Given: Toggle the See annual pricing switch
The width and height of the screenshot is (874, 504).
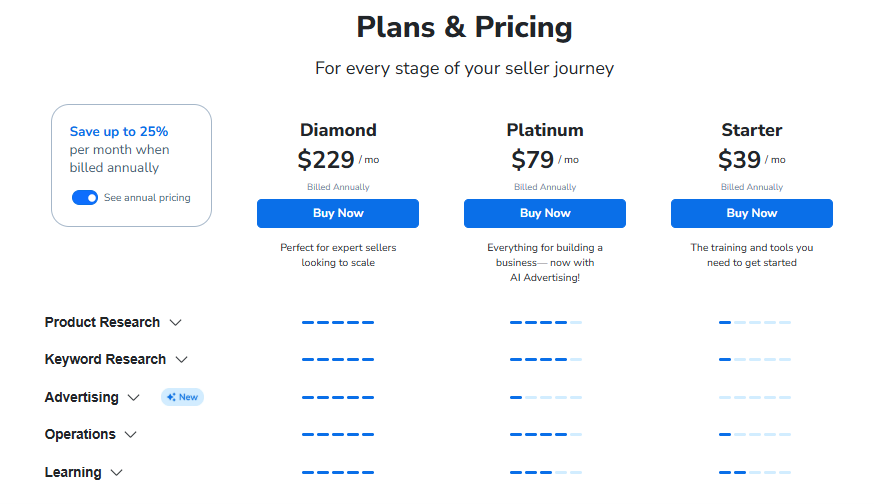Looking at the screenshot, I should click(85, 198).
